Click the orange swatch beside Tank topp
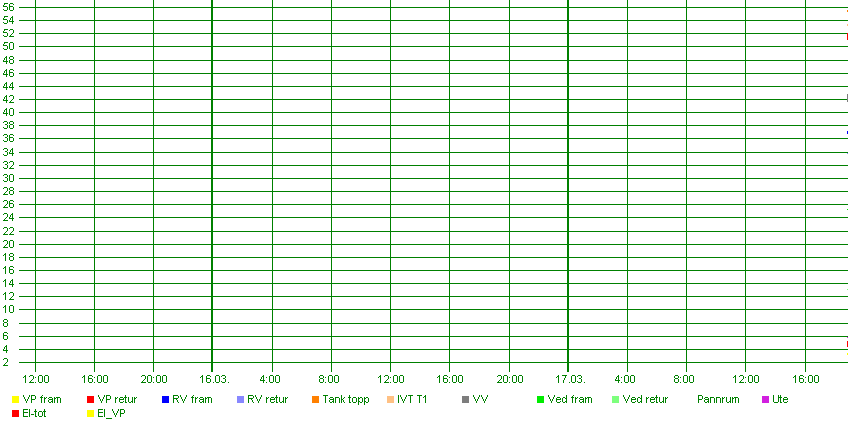 315,400
